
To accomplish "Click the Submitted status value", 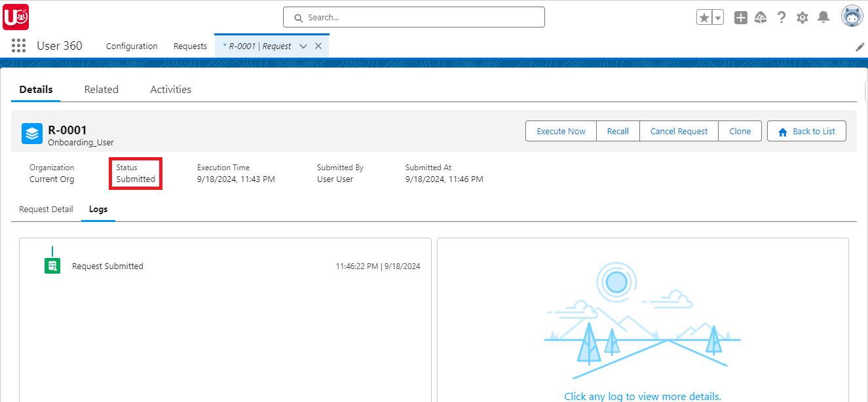I will [x=136, y=179].
